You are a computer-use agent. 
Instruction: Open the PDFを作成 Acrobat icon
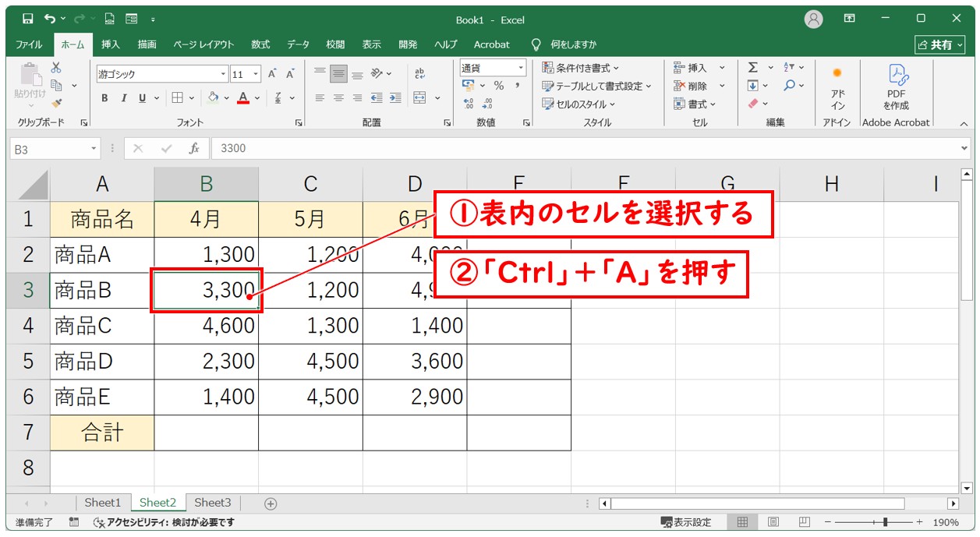pyautogui.click(x=896, y=87)
